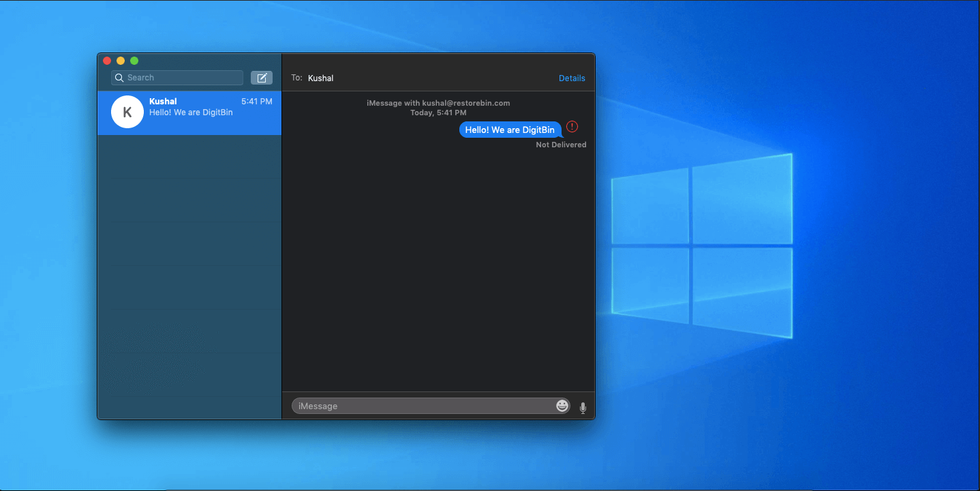Viewport: 980px width, 491px height.
Task: Click into the iMessage text field
Action: pos(423,406)
